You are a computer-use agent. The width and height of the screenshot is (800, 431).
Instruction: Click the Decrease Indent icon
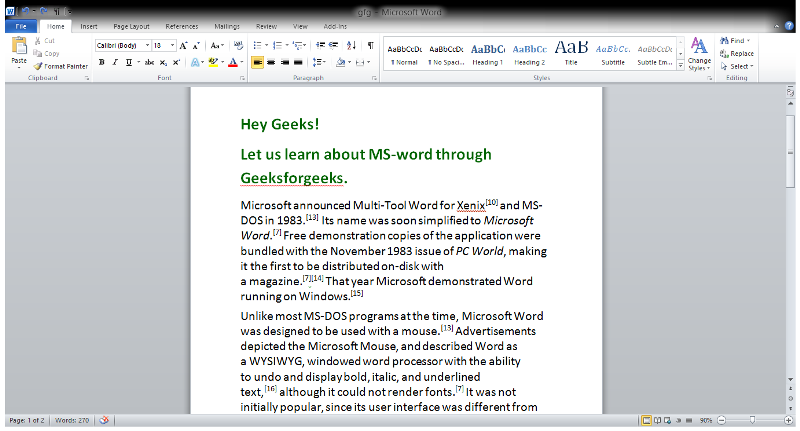pyautogui.click(x=319, y=46)
